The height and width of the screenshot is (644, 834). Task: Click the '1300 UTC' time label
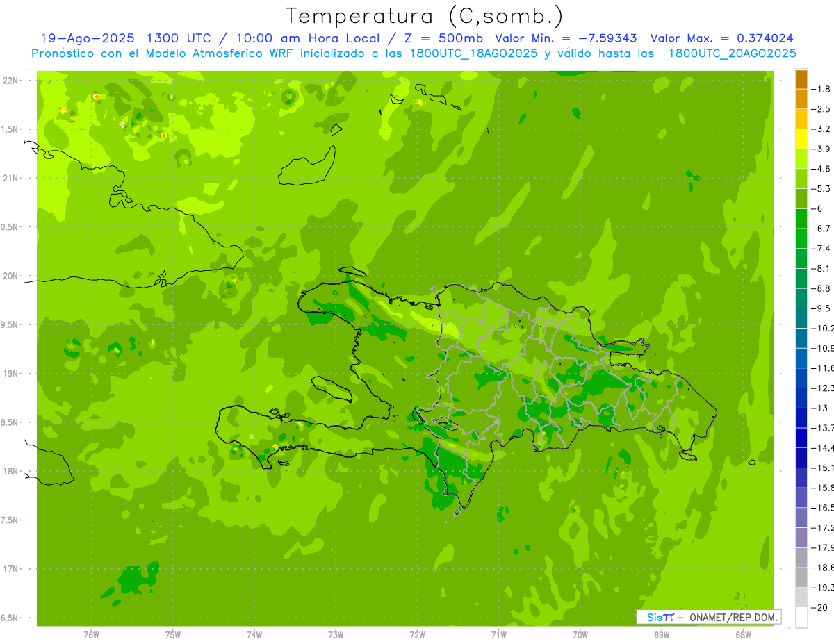click(180, 38)
